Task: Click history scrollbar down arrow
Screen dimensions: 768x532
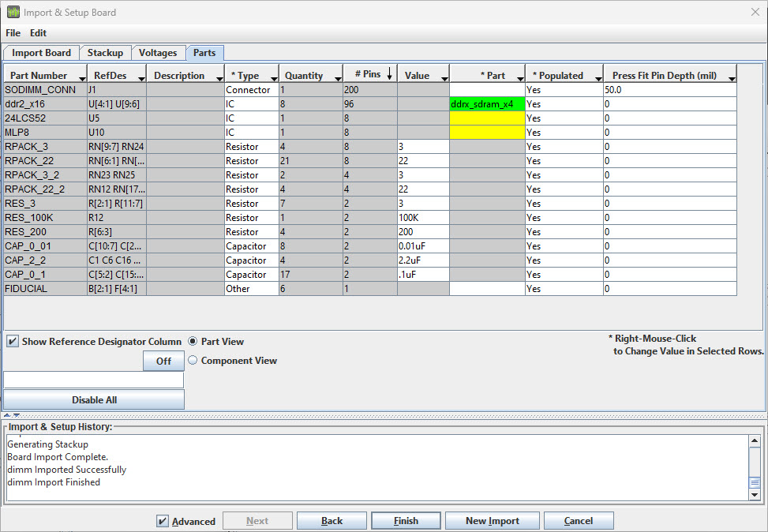Action: pyautogui.click(x=754, y=494)
